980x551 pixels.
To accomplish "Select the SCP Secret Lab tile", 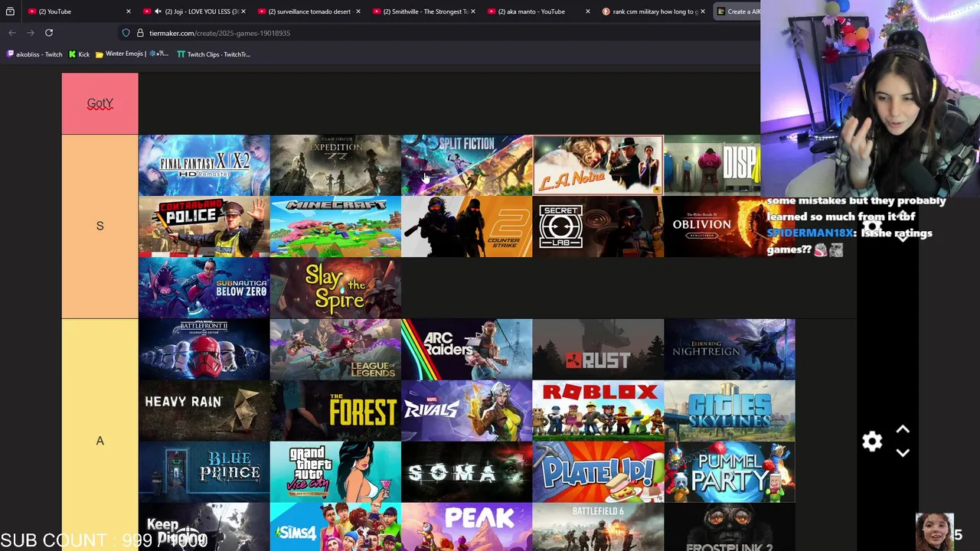I will click(598, 227).
